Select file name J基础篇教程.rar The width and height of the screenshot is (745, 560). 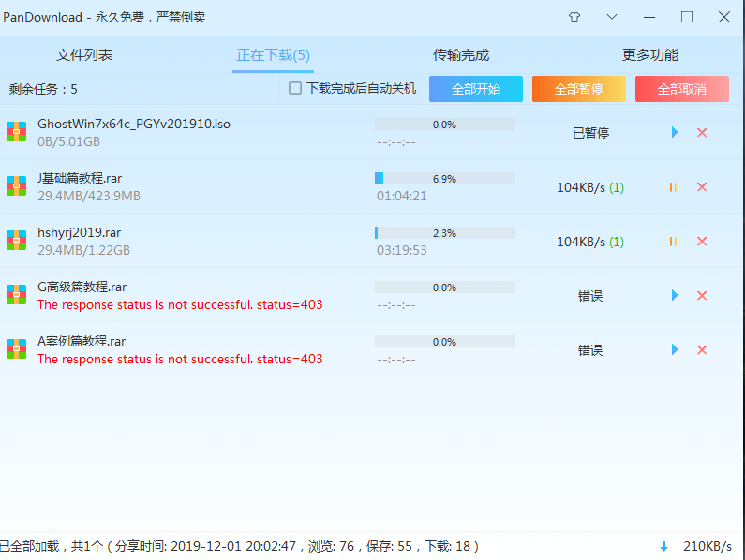(80, 178)
